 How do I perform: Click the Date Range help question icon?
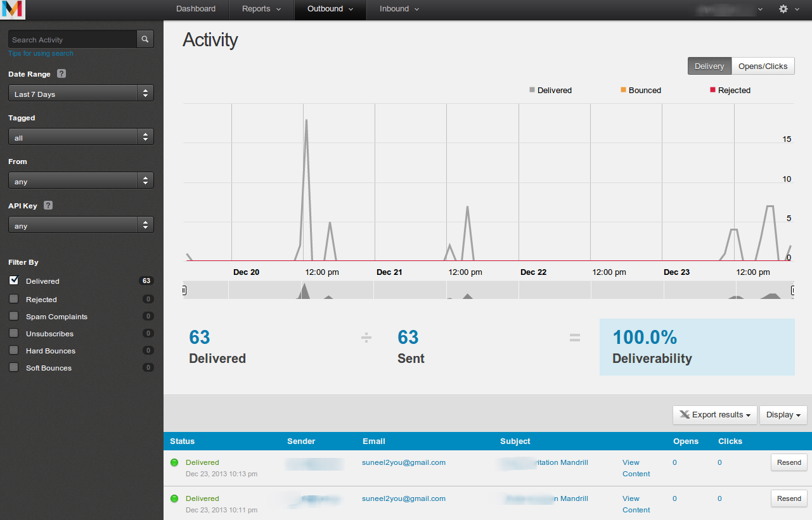click(x=61, y=74)
